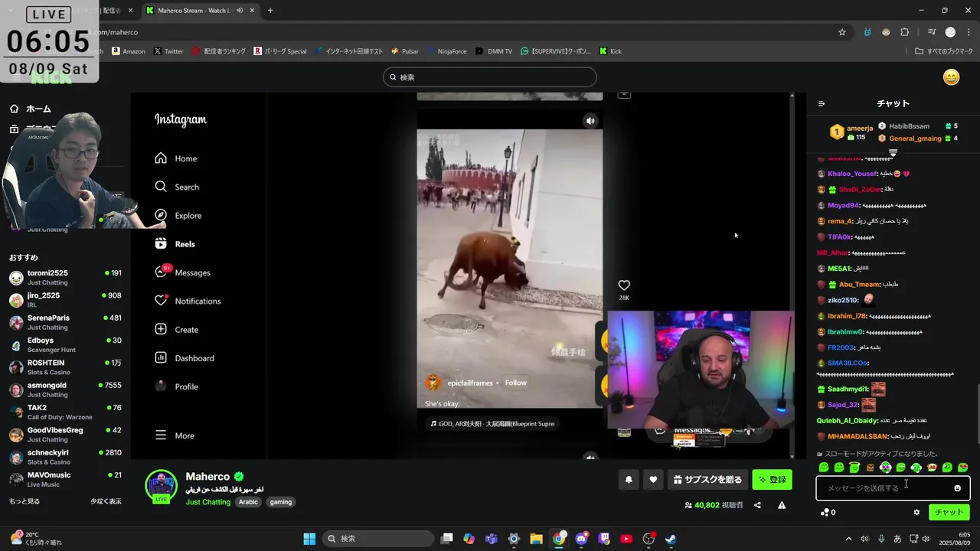Open the NinjaForce bookmark
The image size is (980, 551).
tap(446, 51)
